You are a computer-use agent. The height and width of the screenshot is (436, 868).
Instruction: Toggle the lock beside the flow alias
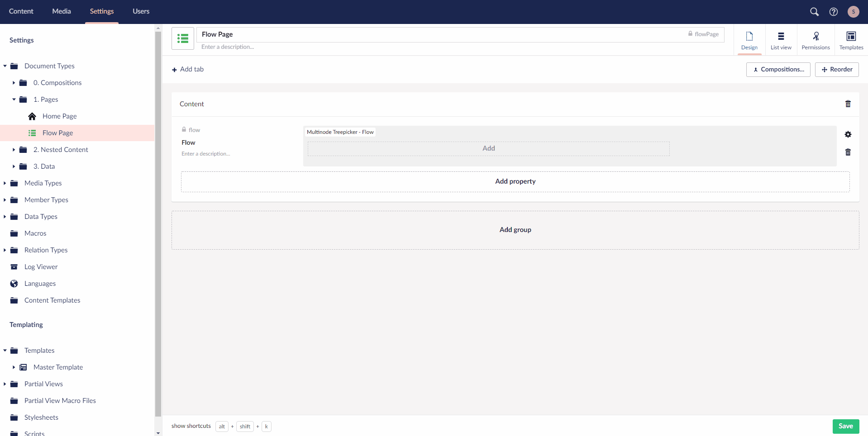coord(184,129)
